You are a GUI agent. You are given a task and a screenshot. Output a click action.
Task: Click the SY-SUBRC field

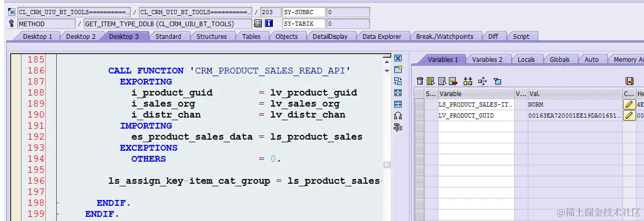pyautogui.click(x=304, y=12)
